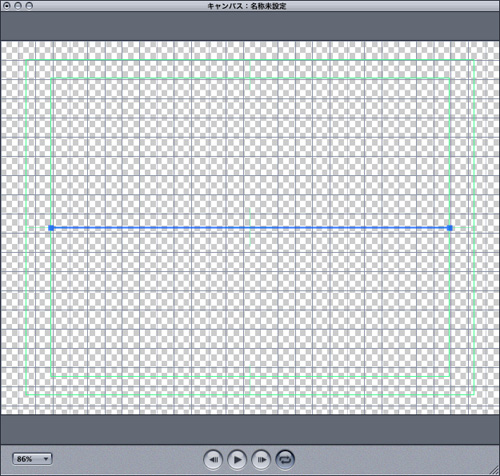
Task: Minimize the canvas window
Action: (x=18, y=6)
